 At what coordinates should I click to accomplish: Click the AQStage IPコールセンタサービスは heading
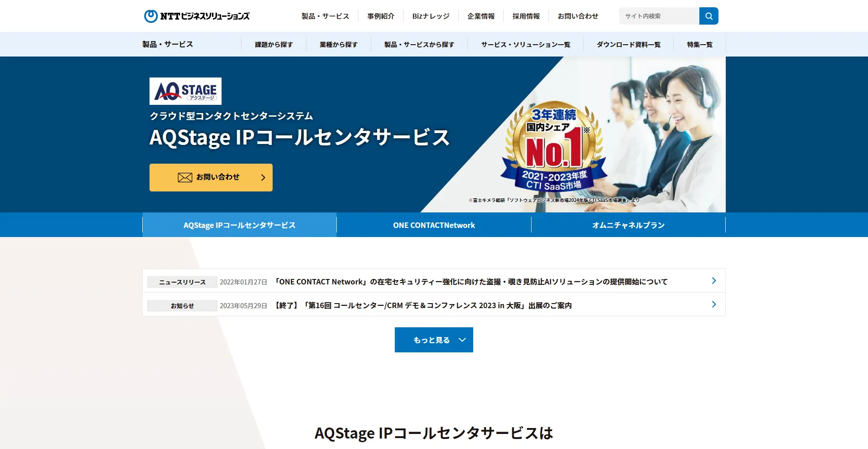point(434,433)
